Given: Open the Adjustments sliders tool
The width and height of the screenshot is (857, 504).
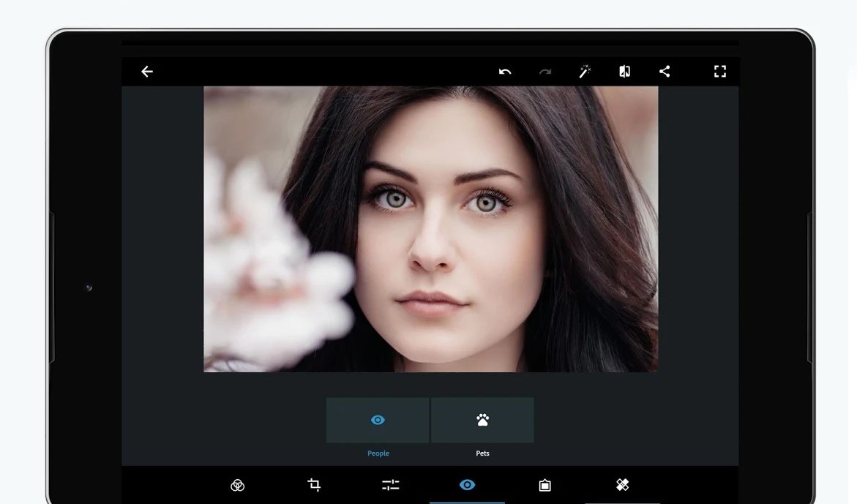Looking at the screenshot, I should 391,485.
